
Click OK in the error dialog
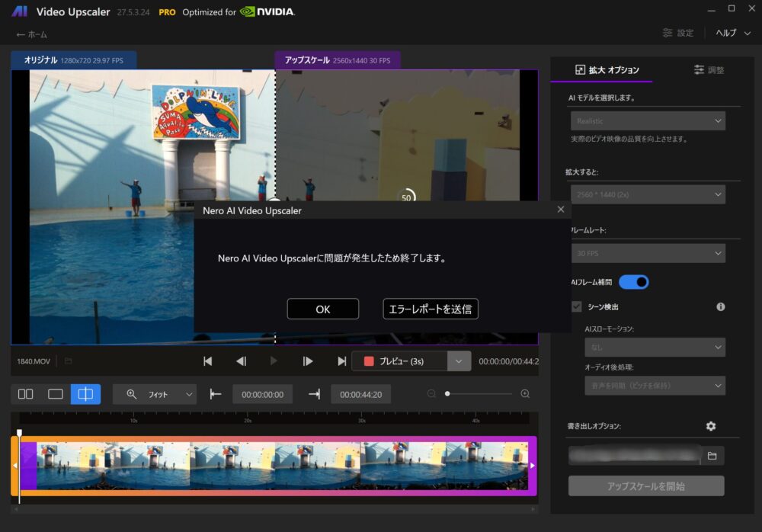(322, 309)
